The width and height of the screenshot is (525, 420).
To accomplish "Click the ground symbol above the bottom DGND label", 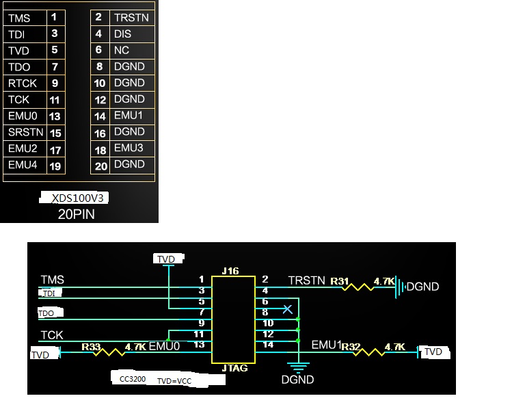I will pos(298,367).
